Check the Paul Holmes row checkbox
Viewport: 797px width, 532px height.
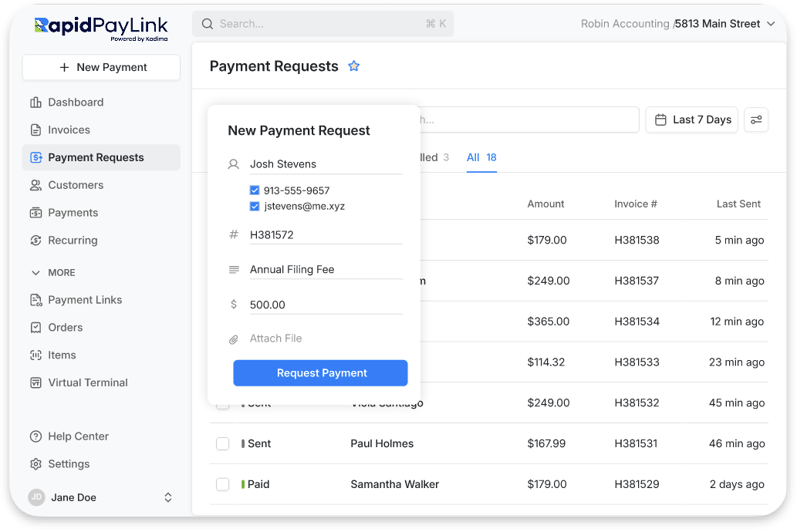pos(222,443)
